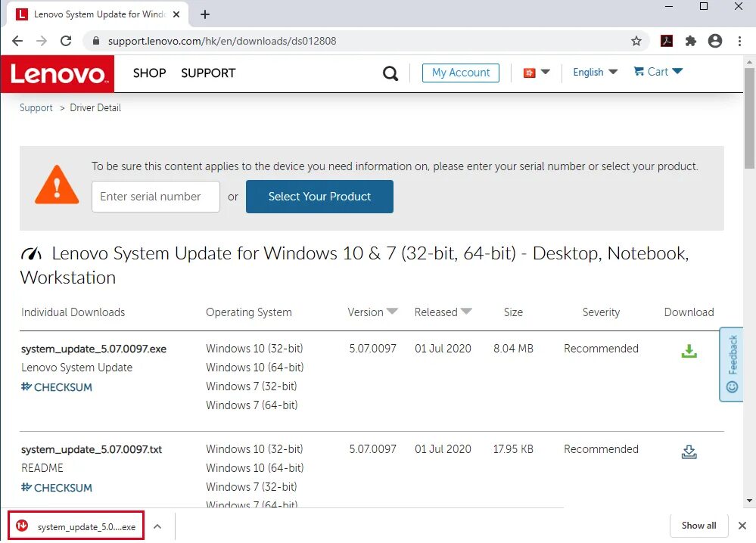The image size is (756, 543).
Task: Open the Chrome profile avatar
Action: [715, 41]
